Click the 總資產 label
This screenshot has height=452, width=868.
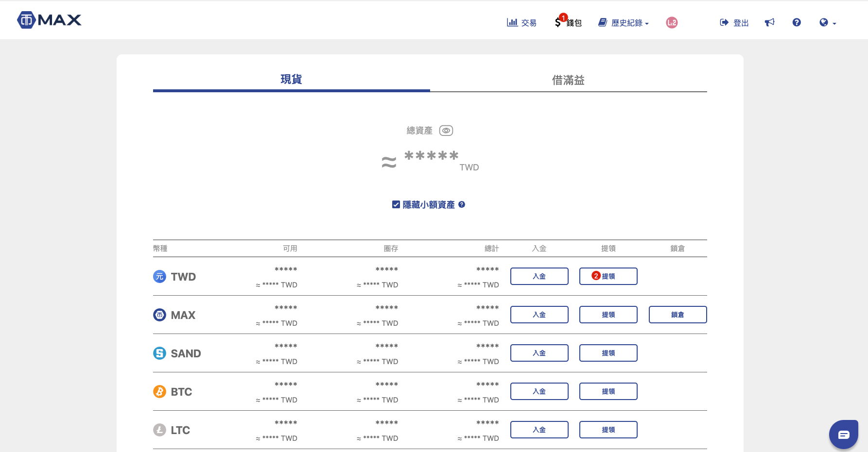coord(419,131)
